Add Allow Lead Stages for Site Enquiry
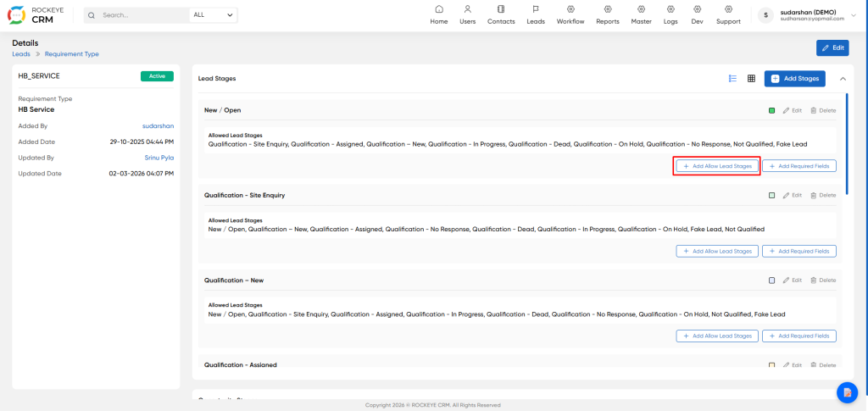Image resolution: width=868 pixels, height=411 pixels. coord(717,251)
